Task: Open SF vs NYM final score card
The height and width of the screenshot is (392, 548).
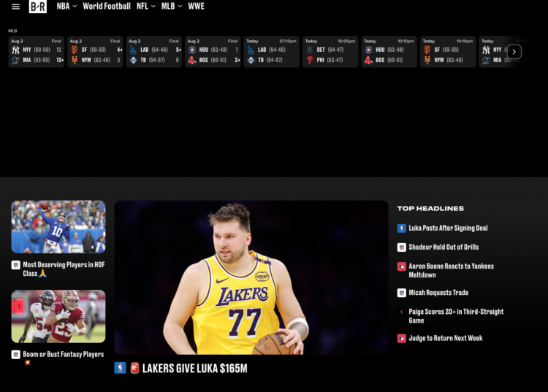Action: tap(95, 51)
